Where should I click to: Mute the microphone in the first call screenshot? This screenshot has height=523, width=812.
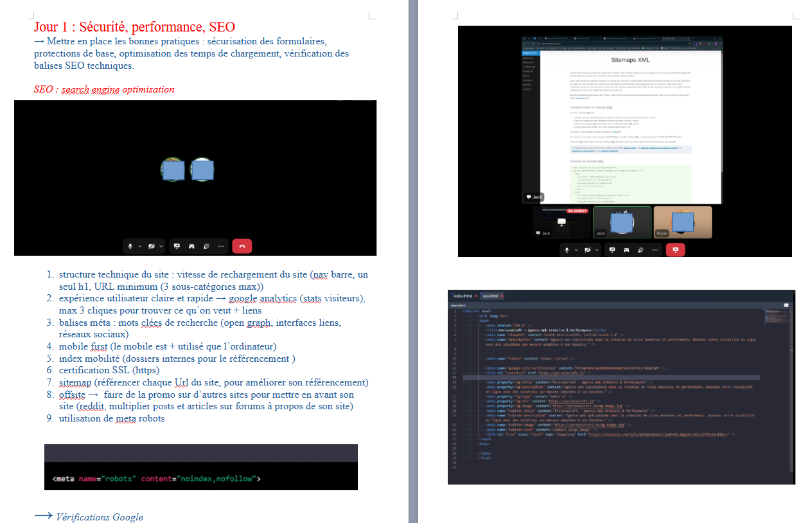tap(130, 246)
